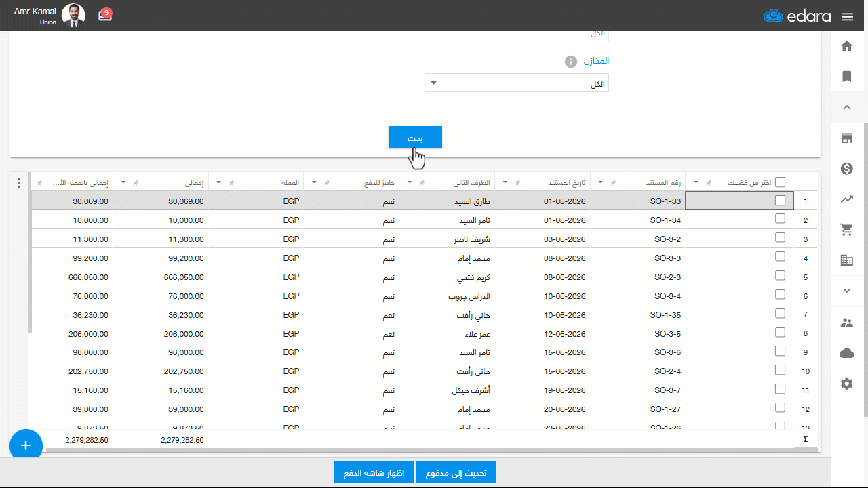The width and height of the screenshot is (868, 488).
Task: Open filter menu for رقم المستند column
Action: tap(601, 182)
